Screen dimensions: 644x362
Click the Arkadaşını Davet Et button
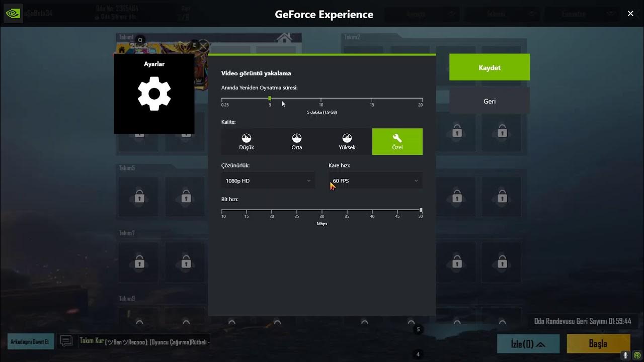[30, 341]
